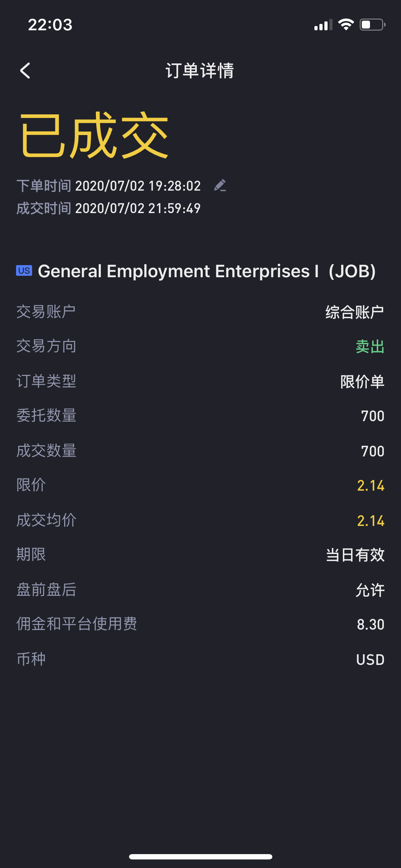The width and height of the screenshot is (401, 868).
Task: Tap the yellow 已成交 status text
Action: coord(94,135)
